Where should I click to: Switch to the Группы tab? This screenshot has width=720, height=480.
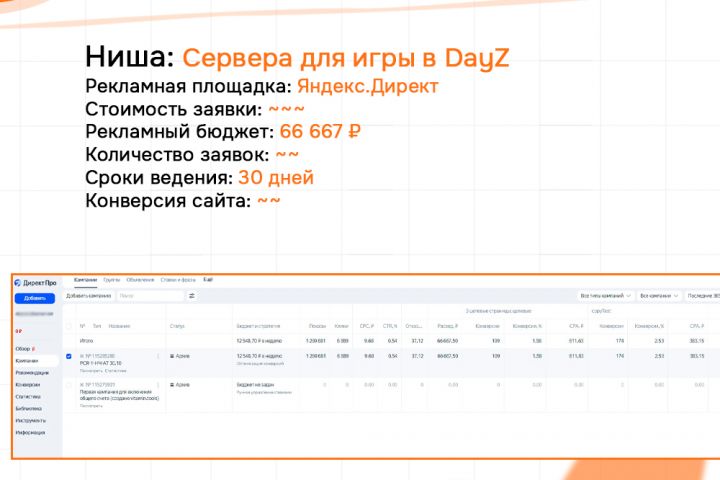tap(112, 280)
